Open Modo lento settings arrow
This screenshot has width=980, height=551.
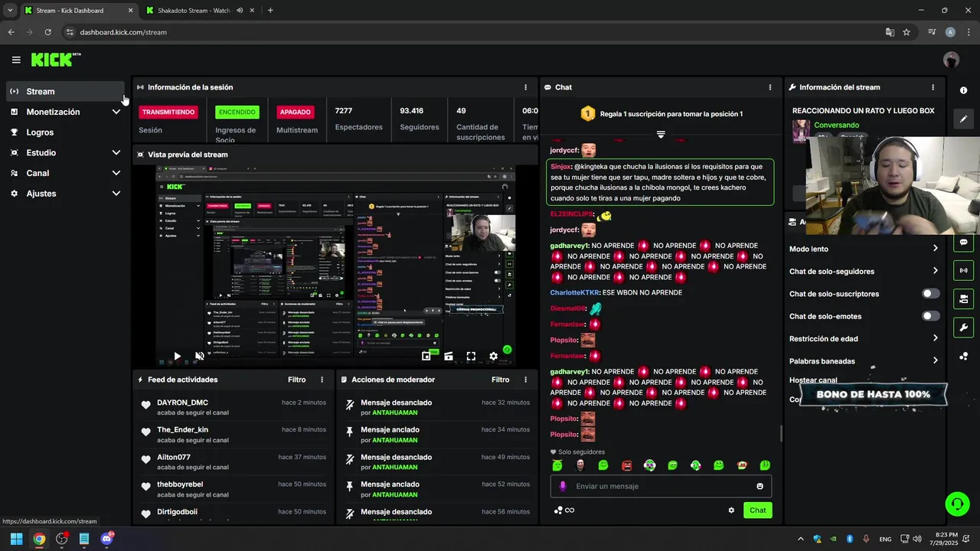point(935,249)
